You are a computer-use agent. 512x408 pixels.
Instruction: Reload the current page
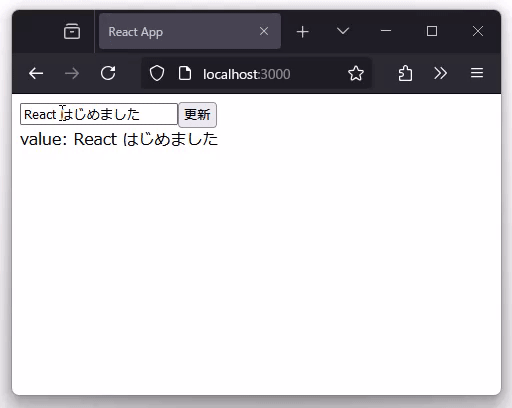click(x=108, y=73)
